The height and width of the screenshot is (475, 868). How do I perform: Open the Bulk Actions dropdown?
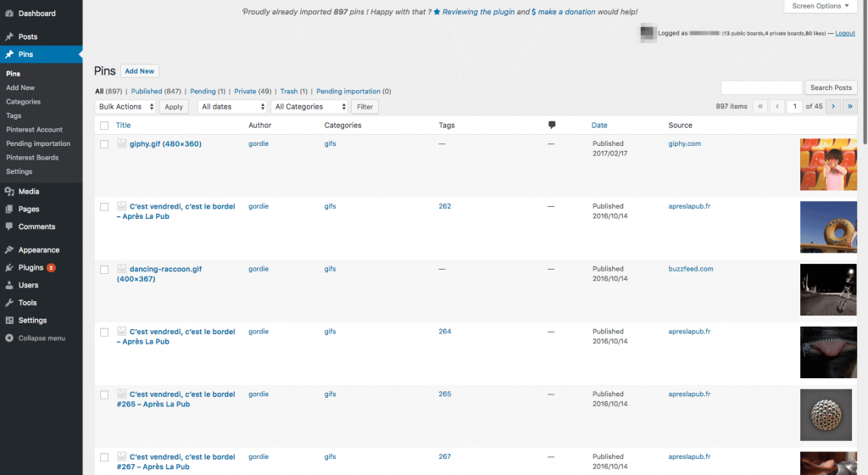[x=125, y=107]
